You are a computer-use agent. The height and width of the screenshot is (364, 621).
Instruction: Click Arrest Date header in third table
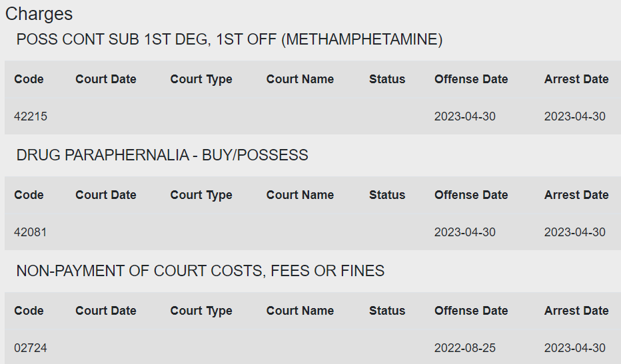[x=576, y=311]
